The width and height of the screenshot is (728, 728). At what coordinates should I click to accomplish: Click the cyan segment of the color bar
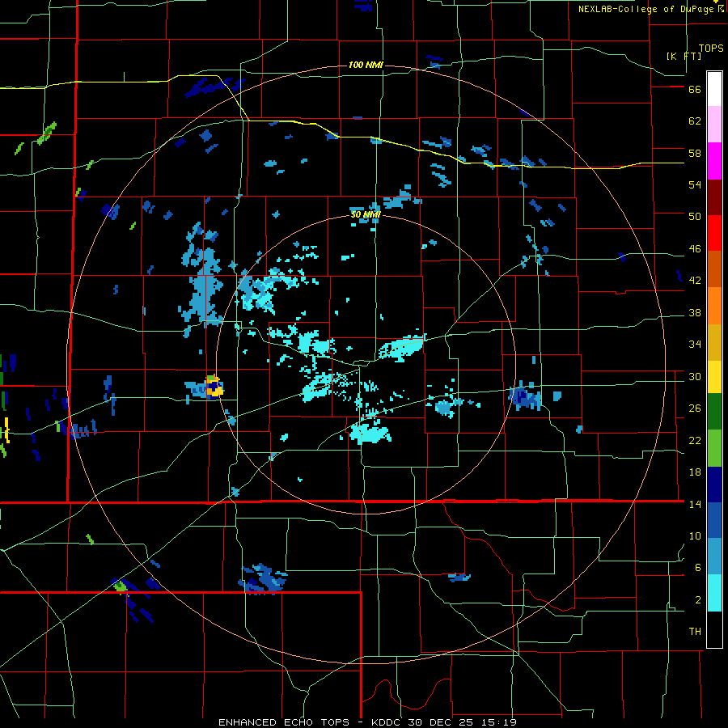(714, 593)
